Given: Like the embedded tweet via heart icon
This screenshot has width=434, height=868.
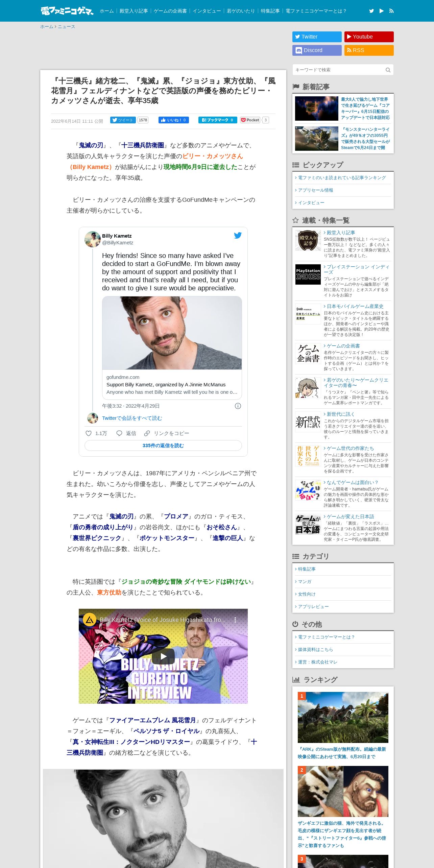Looking at the screenshot, I should [89, 433].
